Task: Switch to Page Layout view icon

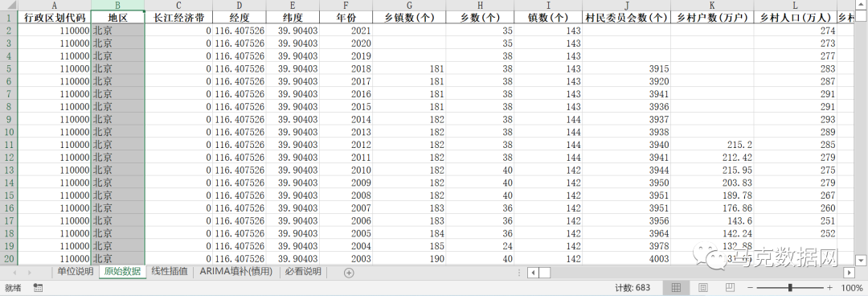Action: (703, 288)
